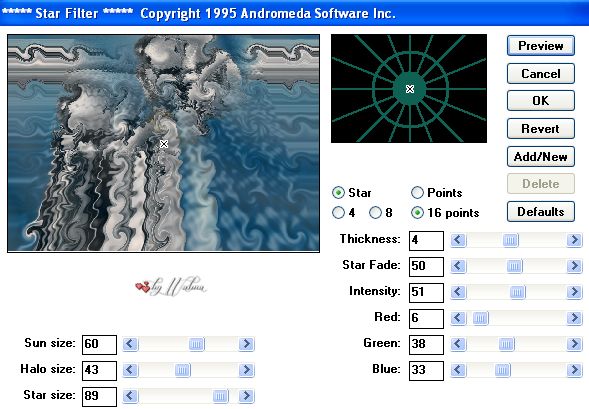Click the left arrow of Thickness slider
The image size is (589, 409).
click(x=458, y=240)
